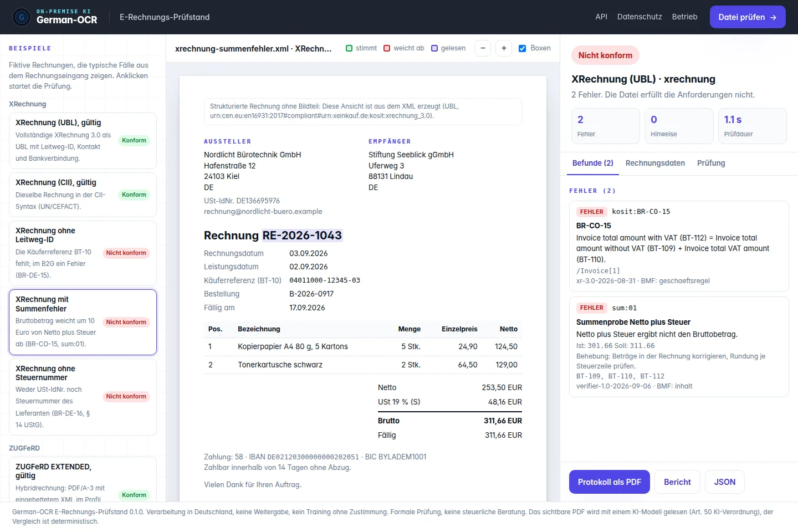Click the Fehler count tile
The height and width of the screenshot is (532, 798).
(606, 126)
